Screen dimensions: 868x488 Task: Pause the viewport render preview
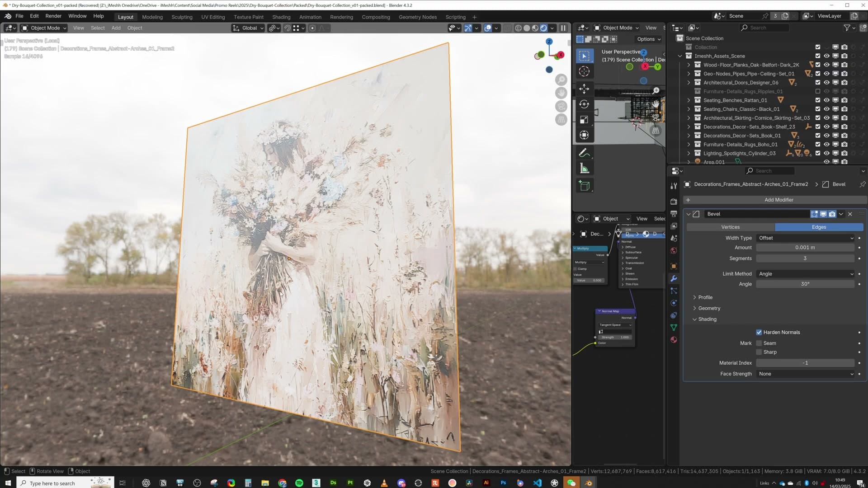pyautogui.click(x=563, y=28)
